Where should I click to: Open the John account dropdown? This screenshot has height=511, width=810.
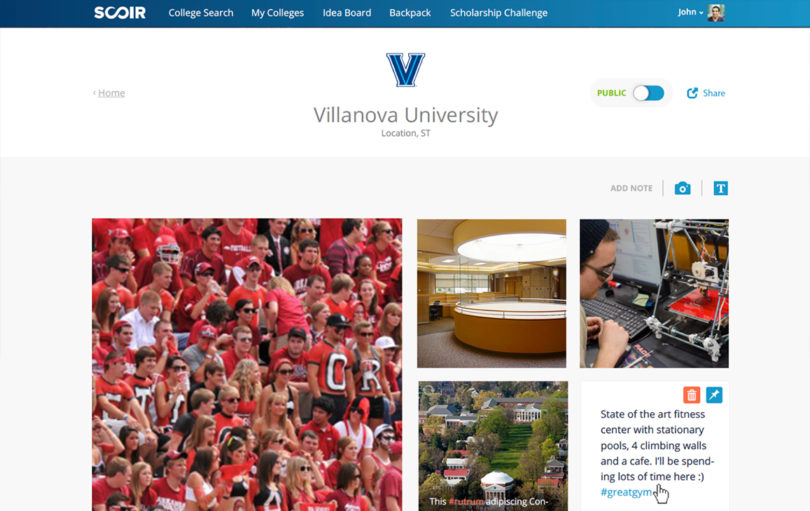click(690, 12)
